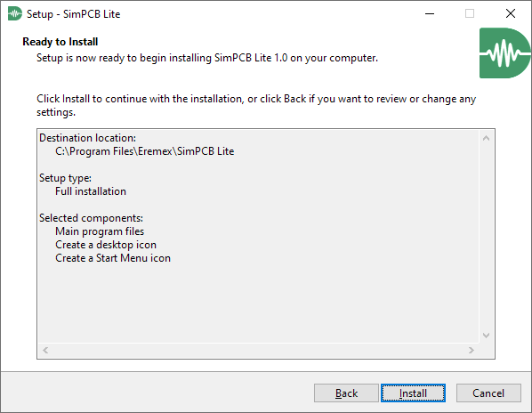Click the greyed-out maximize button
This screenshot has width=532, height=413.
click(x=470, y=13)
